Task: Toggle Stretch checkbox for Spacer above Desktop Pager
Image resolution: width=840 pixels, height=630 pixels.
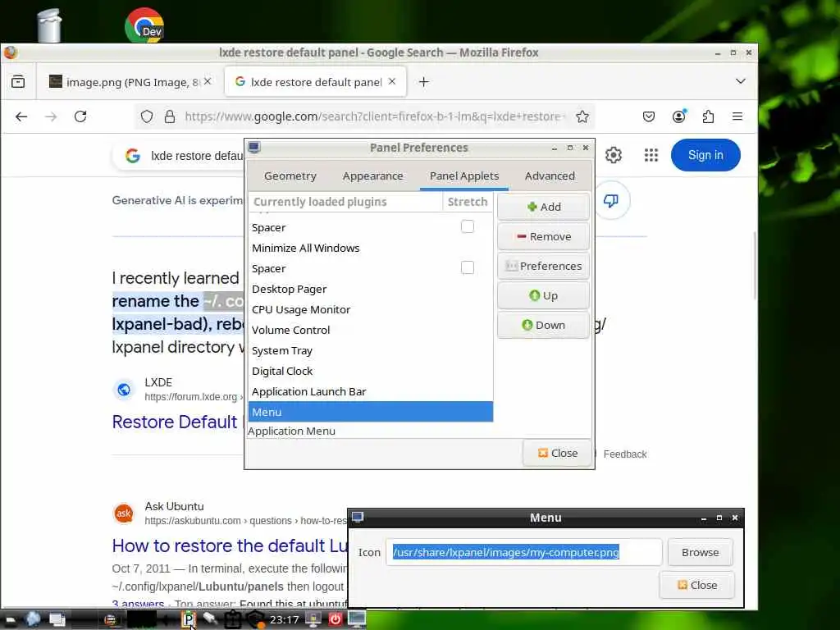Action: 467,267
